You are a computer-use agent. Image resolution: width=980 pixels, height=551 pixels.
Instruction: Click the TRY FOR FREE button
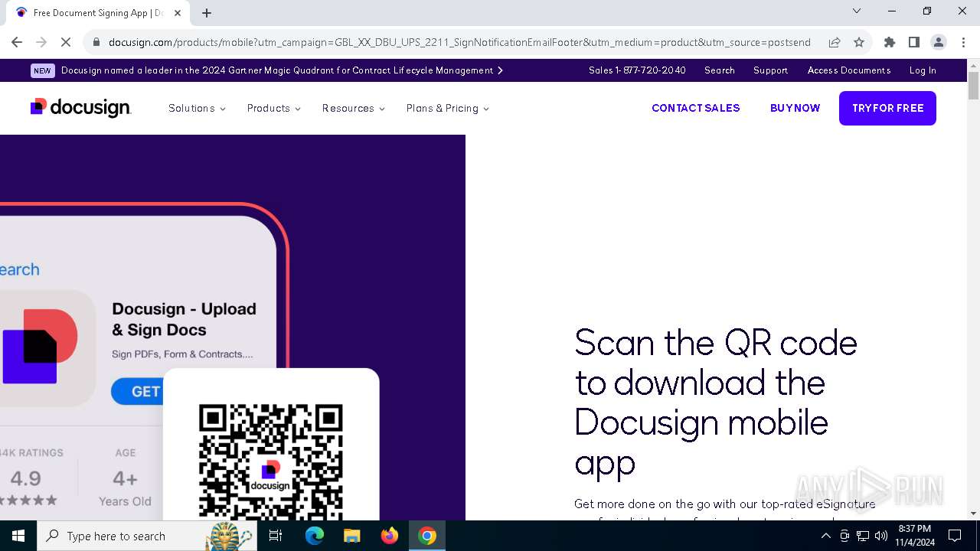coord(887,108)
